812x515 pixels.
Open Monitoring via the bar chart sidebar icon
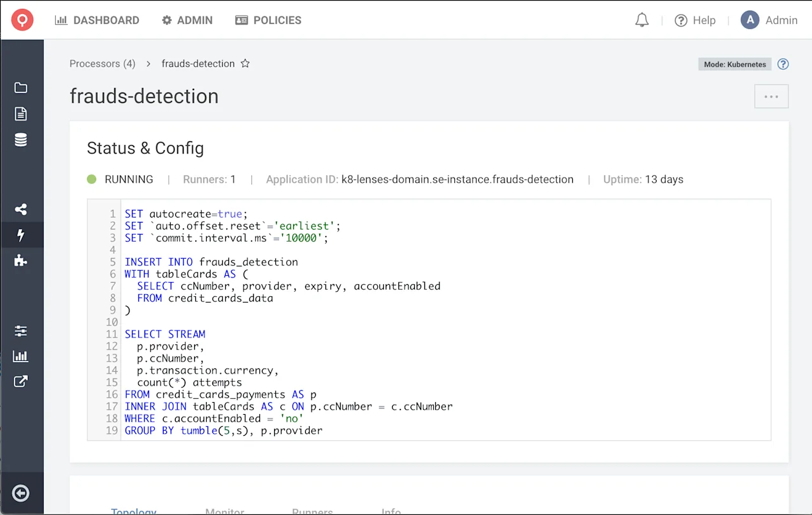pyautogui.click(x=21, y=356)
